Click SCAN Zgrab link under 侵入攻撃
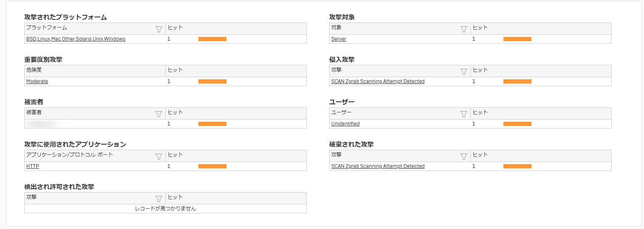This screenshot has height=229, width=644. click(378, 81)
